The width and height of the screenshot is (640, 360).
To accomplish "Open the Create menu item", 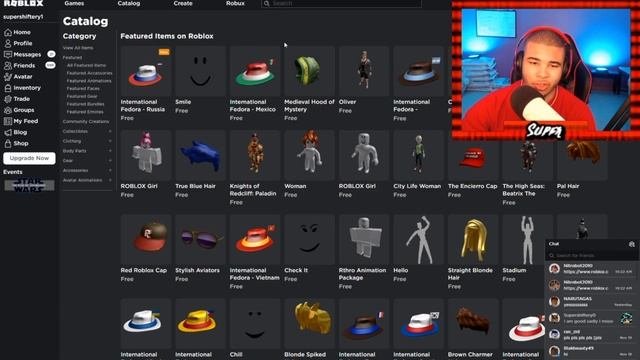I will [x=183, y=3].
